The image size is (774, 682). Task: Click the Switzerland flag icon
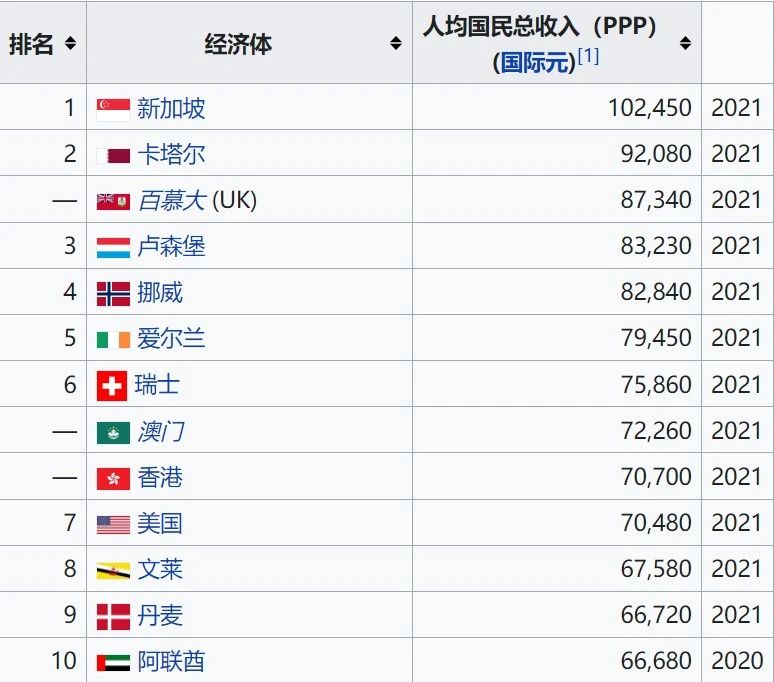(112, 386)
